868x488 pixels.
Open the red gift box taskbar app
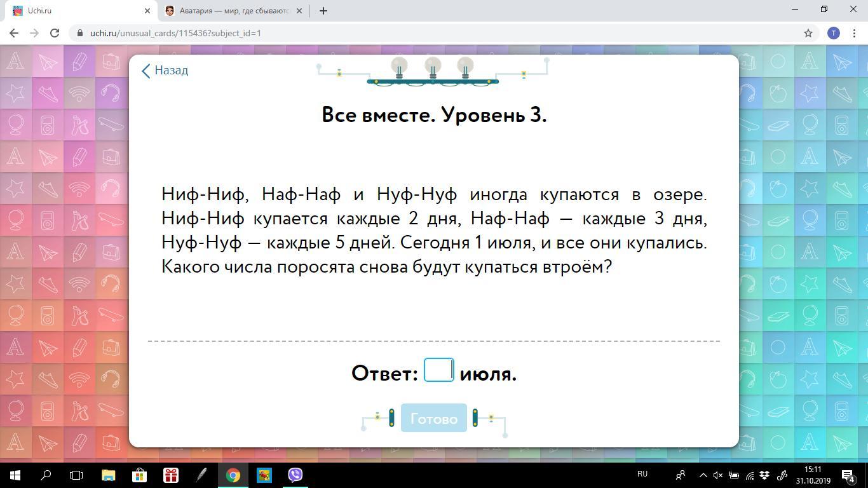click(170, 475)
